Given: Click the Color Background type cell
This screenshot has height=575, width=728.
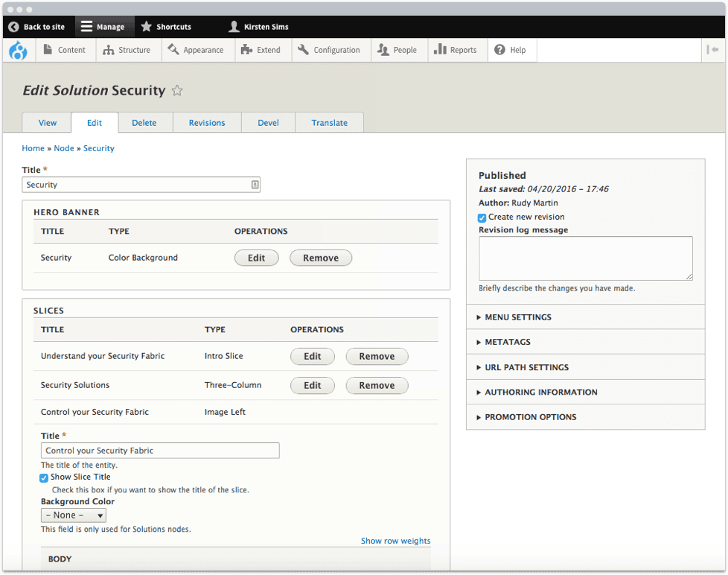Looking at the screenshot, I should [x=143, y=258].
